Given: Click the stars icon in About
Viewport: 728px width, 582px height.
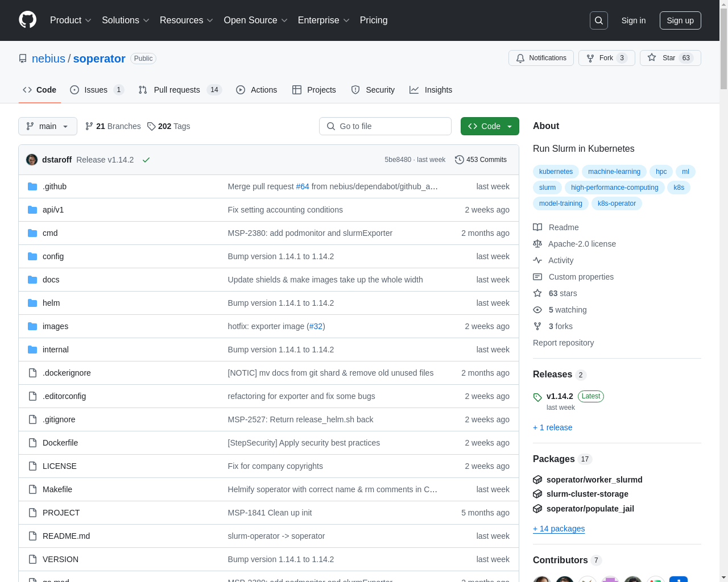Looking at the screenshot, I should tap(537, 293).
